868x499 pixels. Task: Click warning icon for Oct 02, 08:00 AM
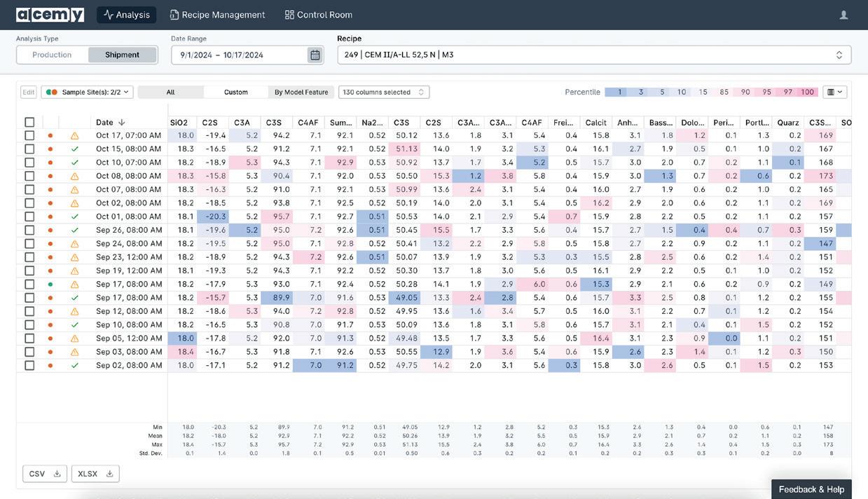(75, 203)
